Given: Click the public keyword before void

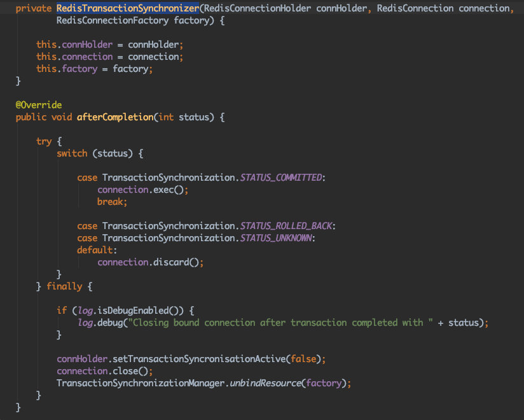Looking at the screenshot, I should (31, 117).
